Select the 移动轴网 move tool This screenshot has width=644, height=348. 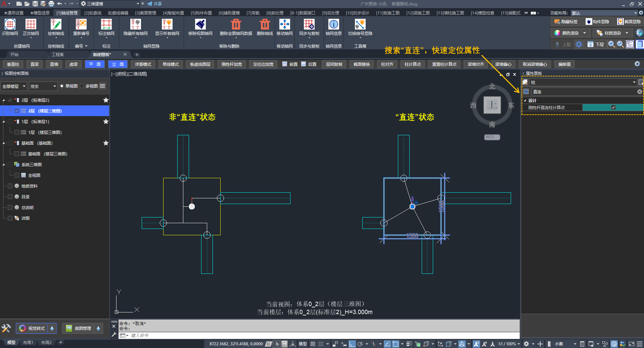pos(284,25)
